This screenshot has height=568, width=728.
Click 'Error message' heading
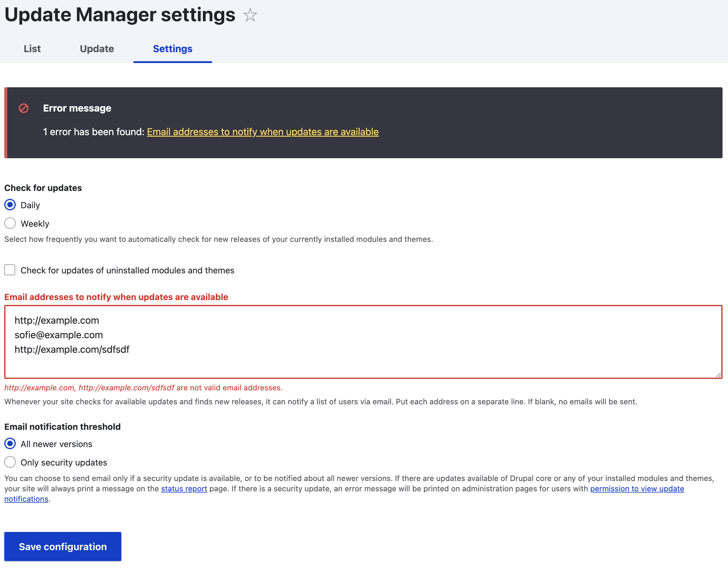pyautogui.click(x=77, y=108)
